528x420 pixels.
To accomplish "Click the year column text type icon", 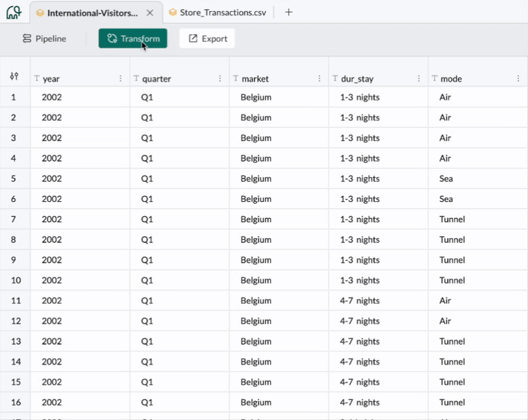I will point(37,78).
